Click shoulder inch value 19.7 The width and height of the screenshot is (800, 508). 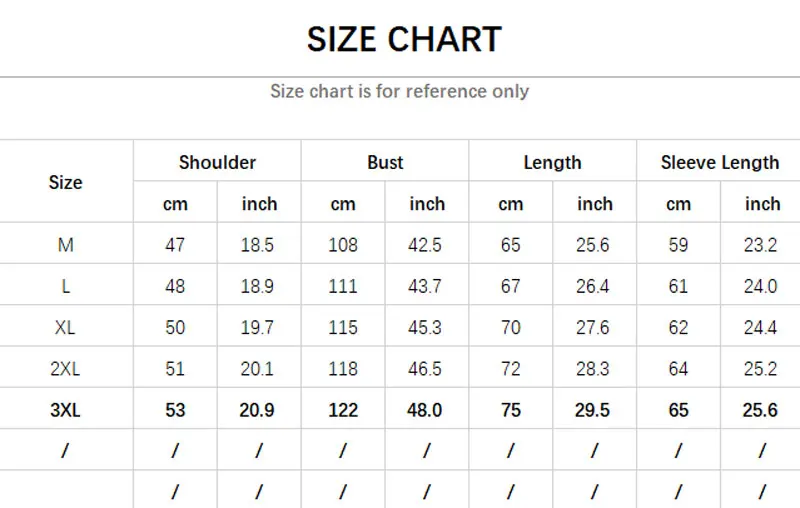(x=258, y=327)
